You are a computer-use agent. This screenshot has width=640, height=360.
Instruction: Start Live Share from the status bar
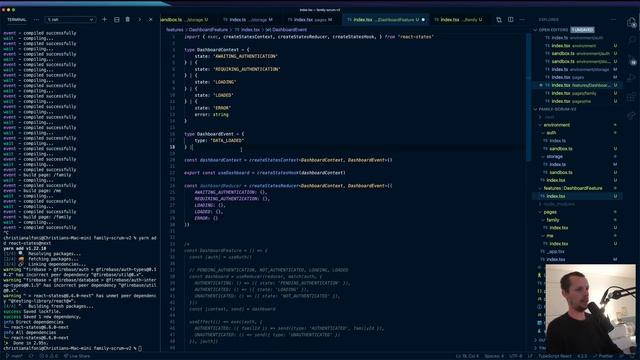[77, 356]
